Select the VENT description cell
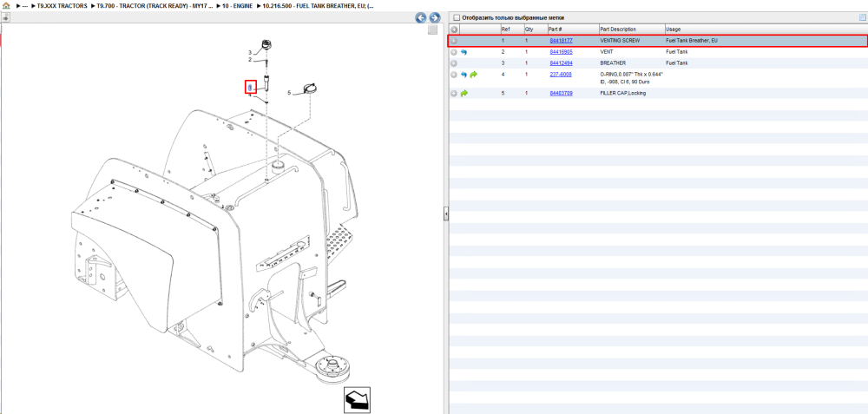868x414 pixels. [606, 51]
